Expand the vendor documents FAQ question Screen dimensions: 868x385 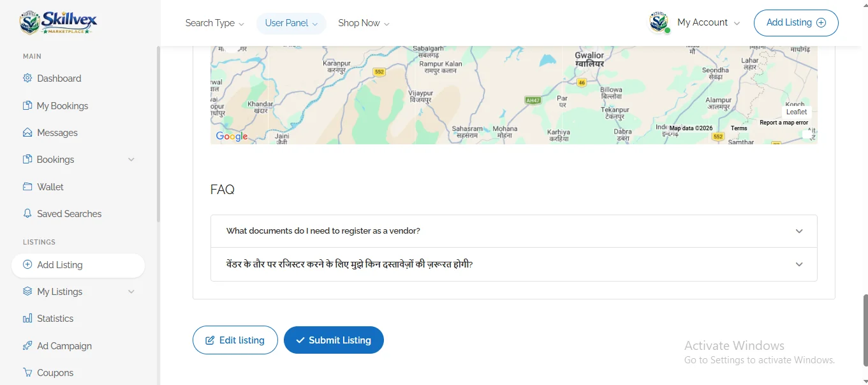point(513,231)
